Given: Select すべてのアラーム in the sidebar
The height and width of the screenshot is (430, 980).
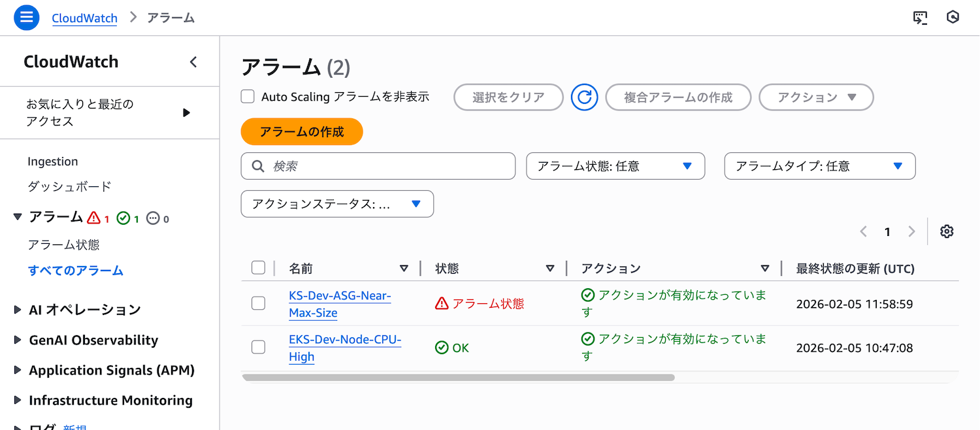Looking at the screenshot, I should pos(76,270).
